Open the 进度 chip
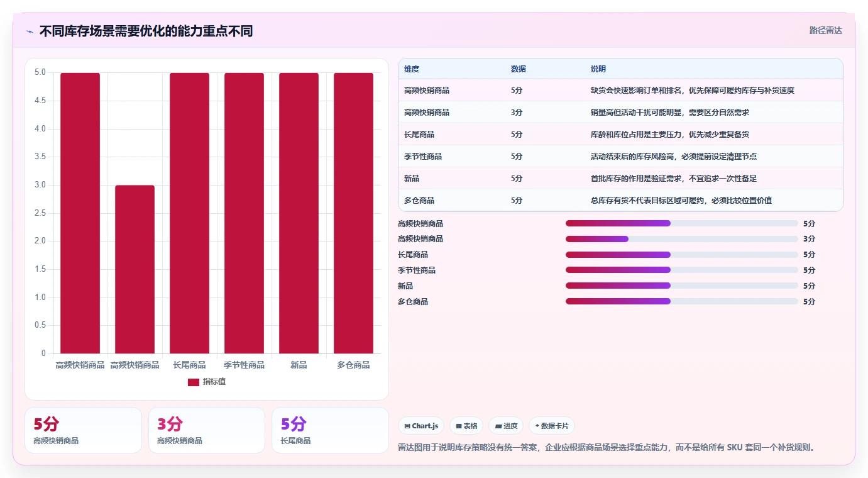868x478 pixels. 506,426
